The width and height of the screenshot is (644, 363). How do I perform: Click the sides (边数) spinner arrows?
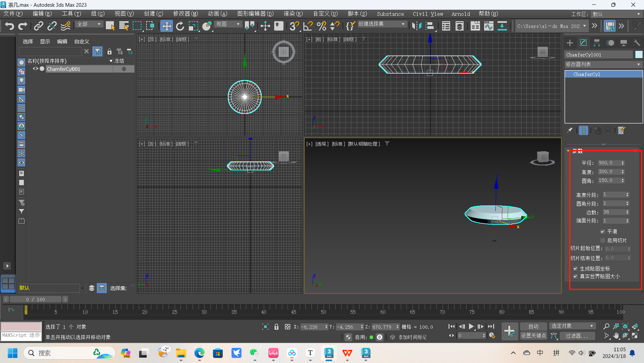tap(627, 212)
